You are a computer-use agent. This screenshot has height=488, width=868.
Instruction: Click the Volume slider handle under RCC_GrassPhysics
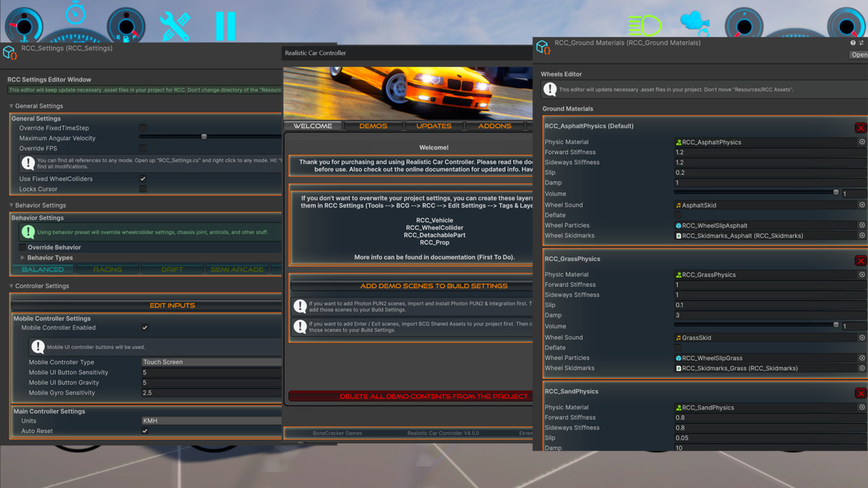coord(836,325)
